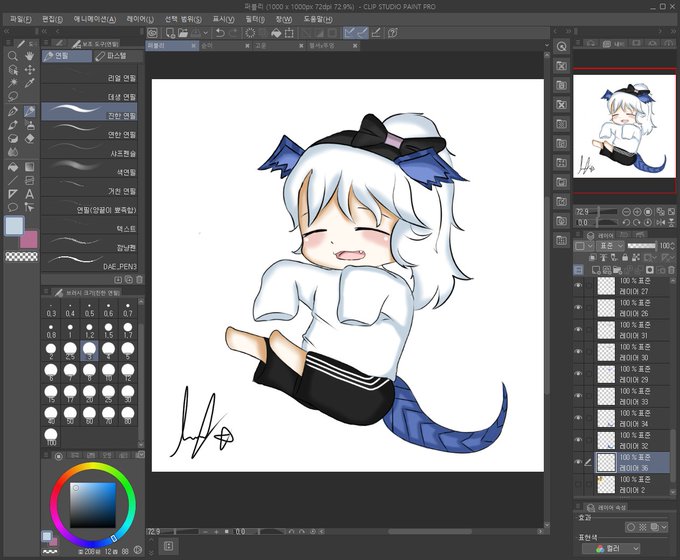Toggle visibility of layer 레이어 29
Screen dimensions: 680x560
(x=578, y=374)
